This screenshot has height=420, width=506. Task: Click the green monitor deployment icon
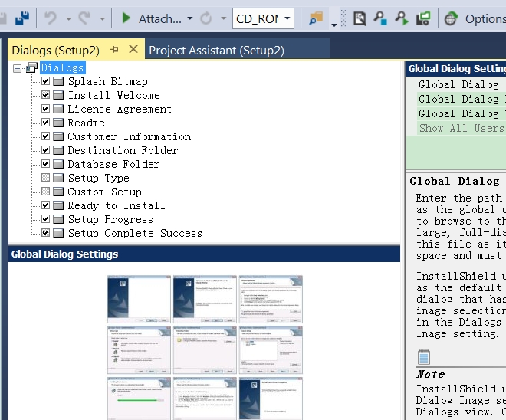[x=423, y=18]
